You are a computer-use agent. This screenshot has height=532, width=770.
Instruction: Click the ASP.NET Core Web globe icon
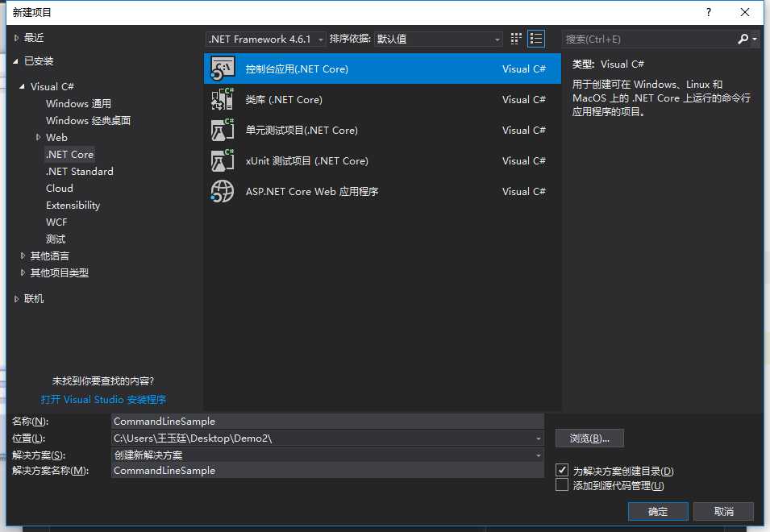pos(223,191)
